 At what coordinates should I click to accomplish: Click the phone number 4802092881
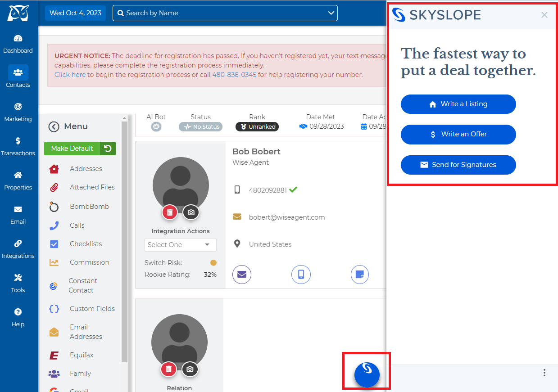tap(268, 190)
